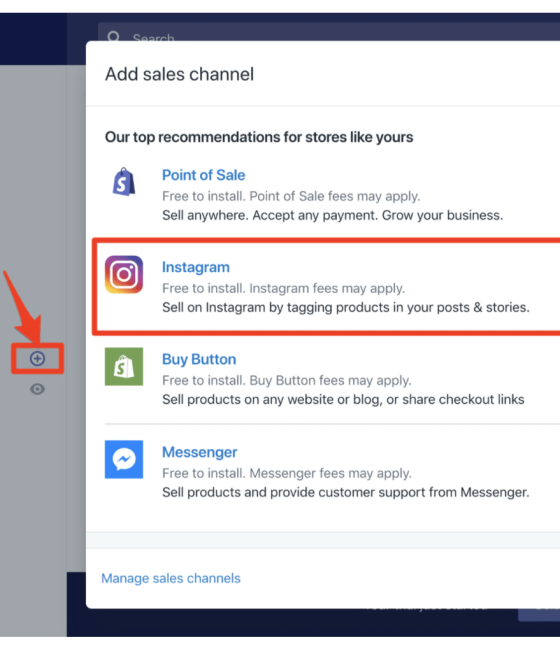Open Manage sales channels link
560x670 pixels.
coord(171,578)
